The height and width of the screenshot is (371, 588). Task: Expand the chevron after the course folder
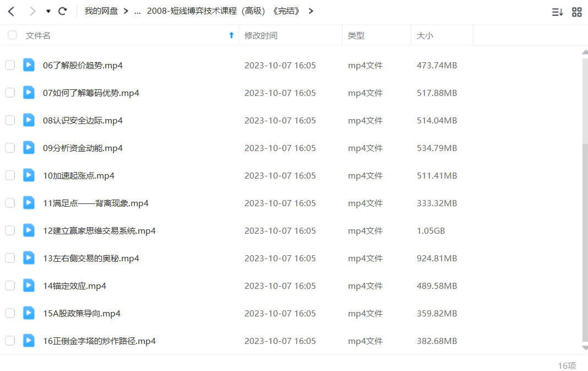[311, 11]
